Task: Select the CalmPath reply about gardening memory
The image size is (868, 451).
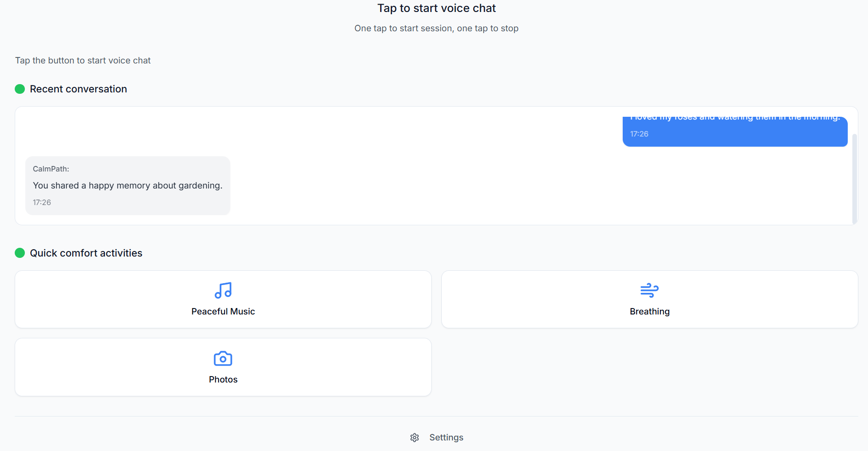Action: 127,186
